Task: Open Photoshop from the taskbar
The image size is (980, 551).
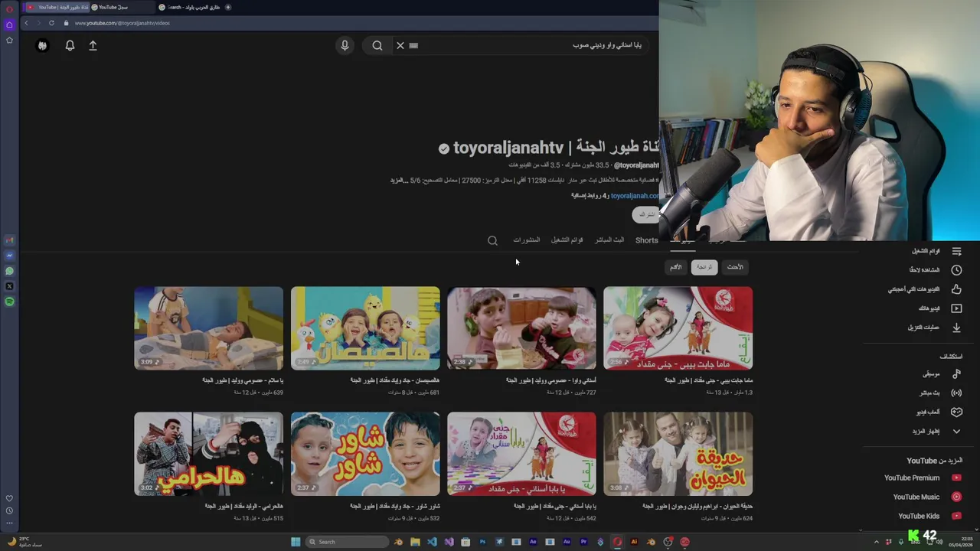Action: click(x=482, y=542)
